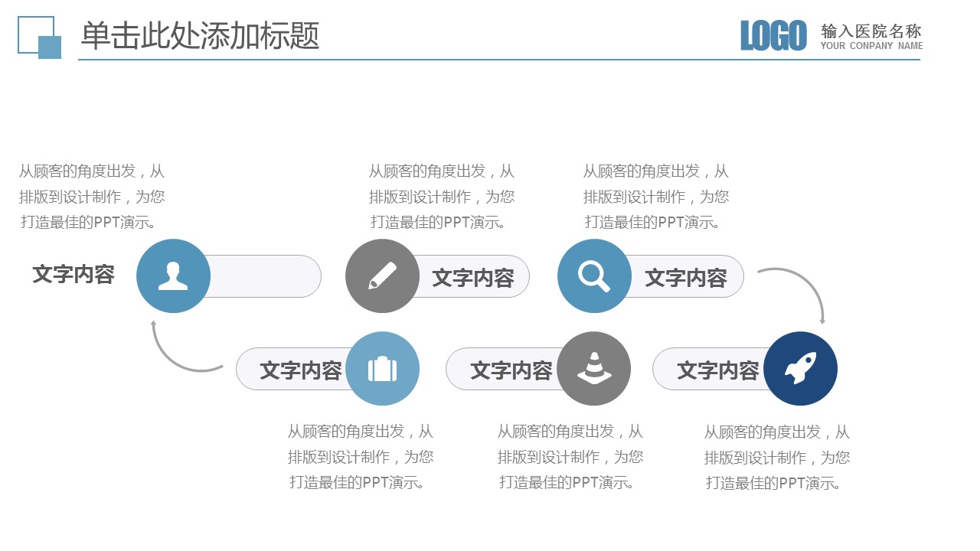Image resolution: width=980 pixels, height=551 pixels.
Task: Select the rocket icon in dark blue circle
Action: tap(800, 369)
